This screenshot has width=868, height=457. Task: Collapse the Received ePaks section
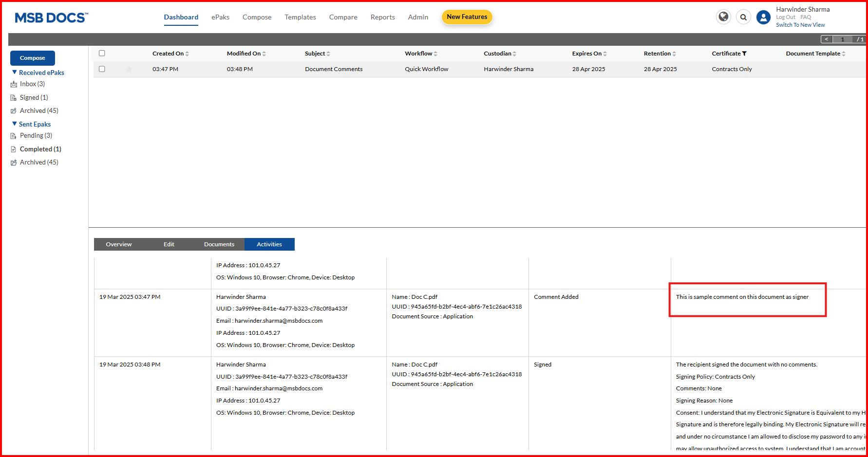coord(15,73)
